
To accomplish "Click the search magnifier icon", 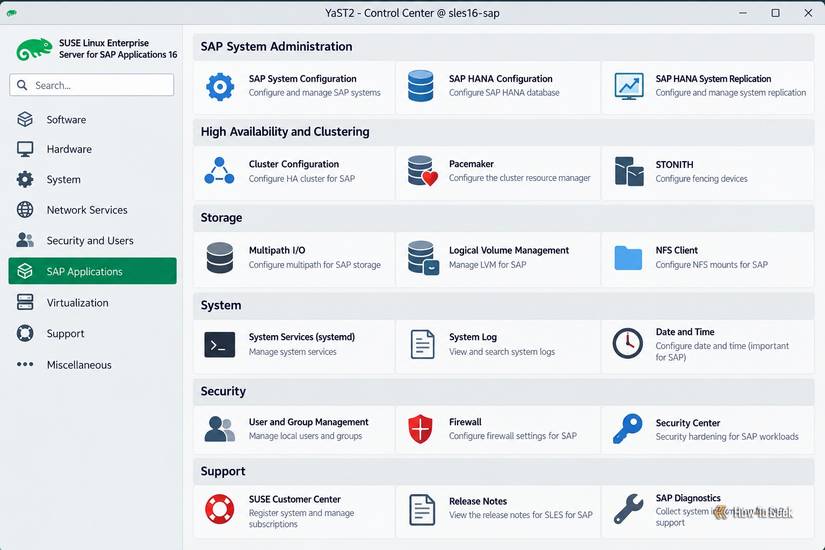I will (x=22, y=85).
